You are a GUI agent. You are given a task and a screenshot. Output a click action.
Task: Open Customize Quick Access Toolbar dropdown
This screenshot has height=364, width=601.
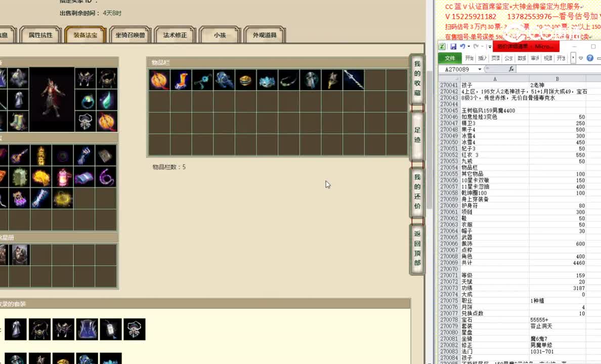[x=490, y=47]
